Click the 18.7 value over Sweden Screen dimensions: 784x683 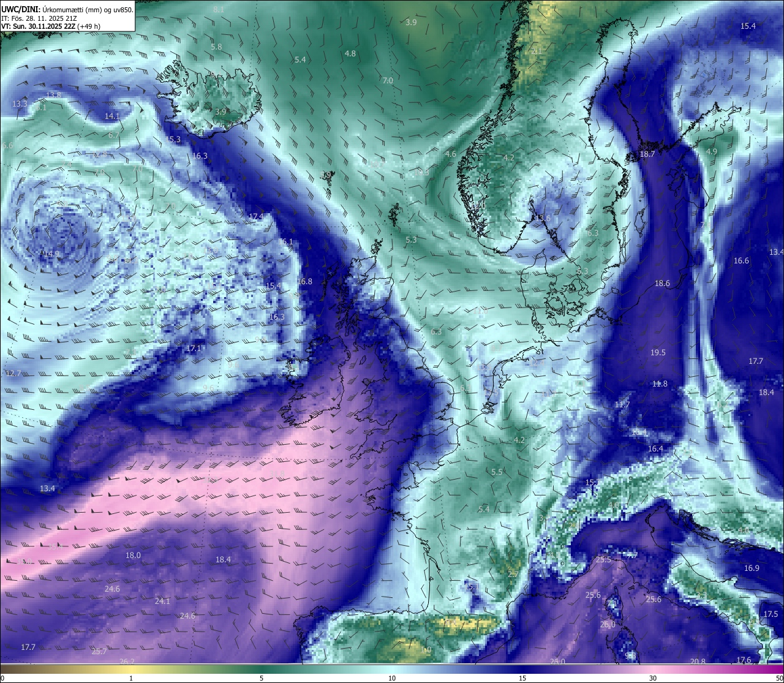point(647,154)
